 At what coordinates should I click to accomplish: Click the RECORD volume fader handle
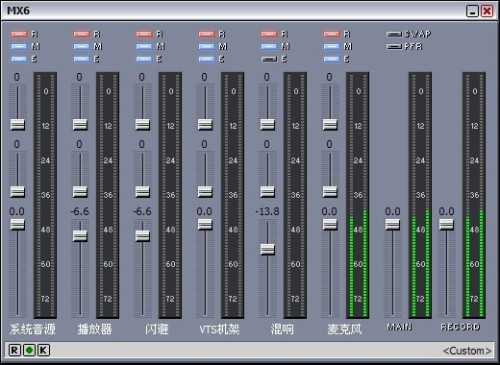[446, 224]
